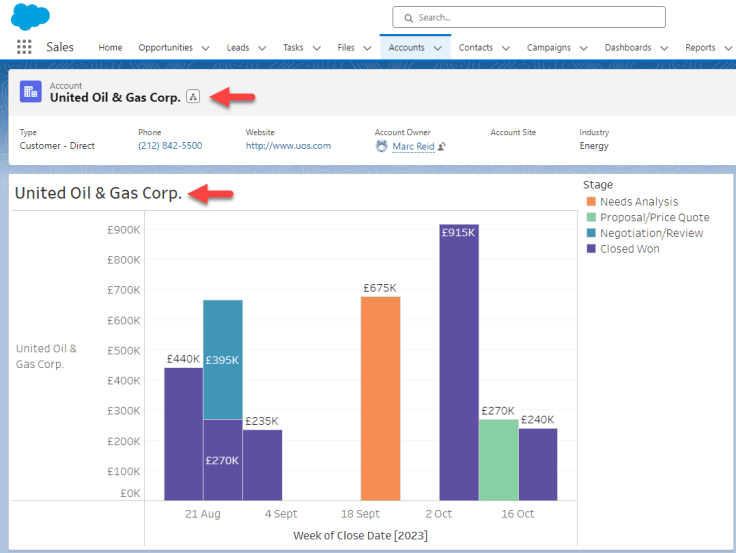Switch to the Contacts tab
Viewport: 736px width, 553px height.
click(x=475, y=48)
